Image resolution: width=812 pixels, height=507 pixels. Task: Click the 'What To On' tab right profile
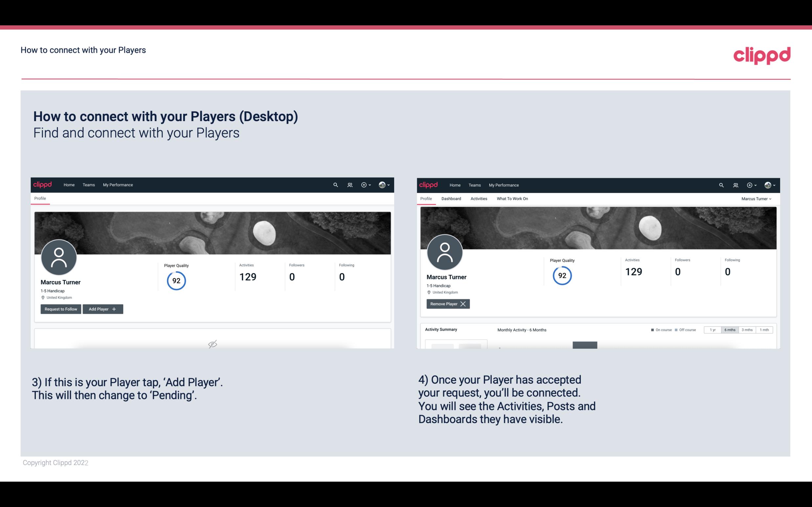[512, 199]
